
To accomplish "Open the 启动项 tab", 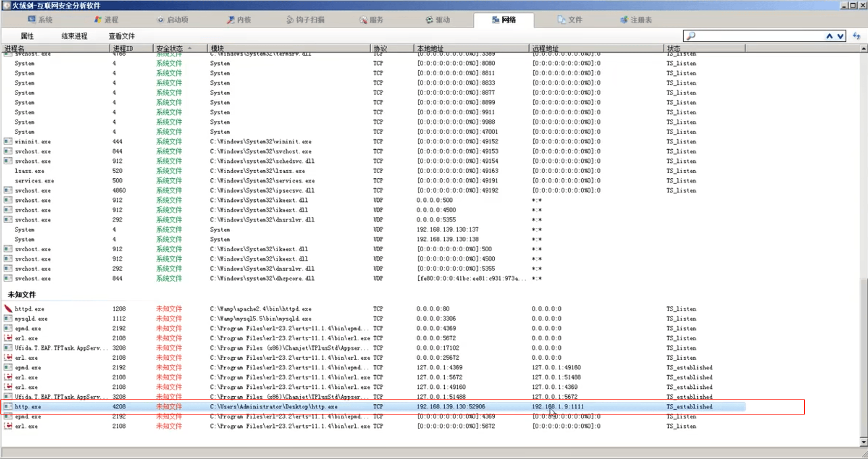I will [x=173, y=19].
